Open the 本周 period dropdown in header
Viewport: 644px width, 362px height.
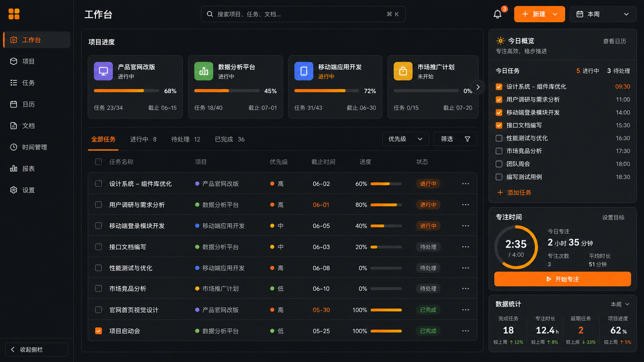[603, 14]
